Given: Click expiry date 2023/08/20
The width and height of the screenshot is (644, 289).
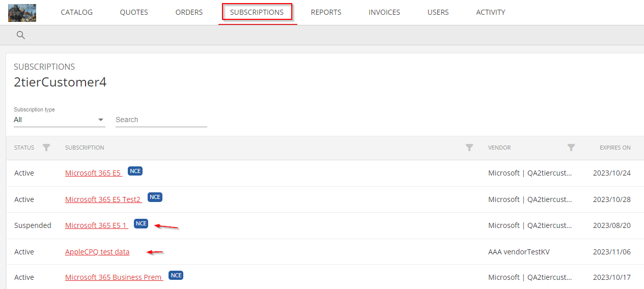Looking at the screenshot, I should (x=612, y=225).
